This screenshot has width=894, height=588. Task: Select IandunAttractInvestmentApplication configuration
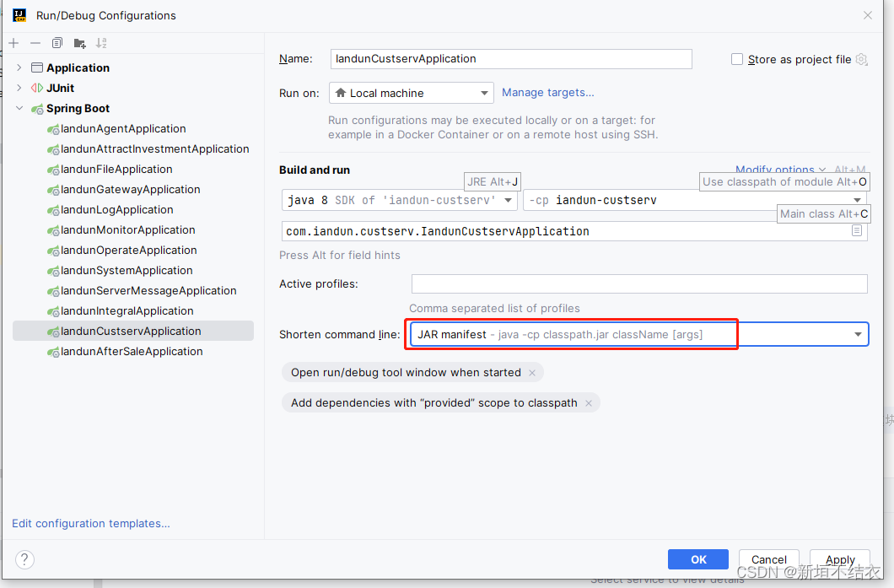tap(154, 148)
